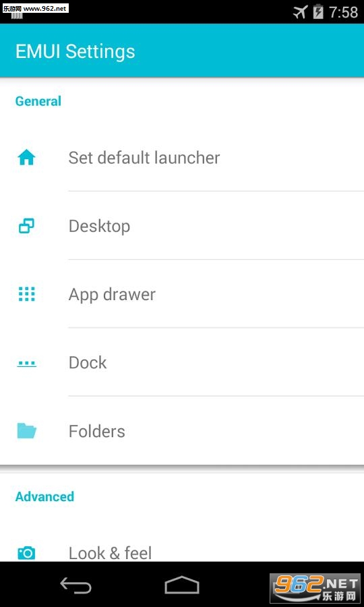This screenshot has height=607, width=364.
Task: Tap the dotted Dock icon
Action: click(27, 364)
